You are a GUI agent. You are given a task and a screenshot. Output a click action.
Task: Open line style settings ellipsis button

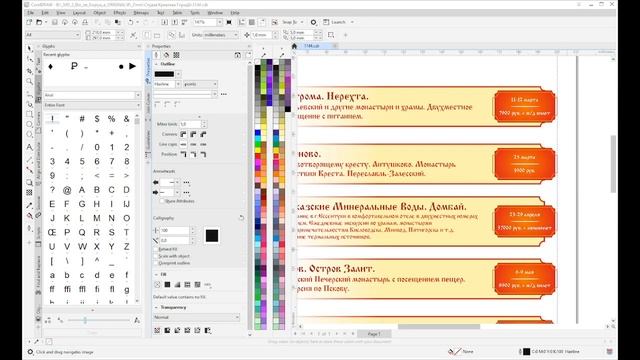tap(224, 94)
